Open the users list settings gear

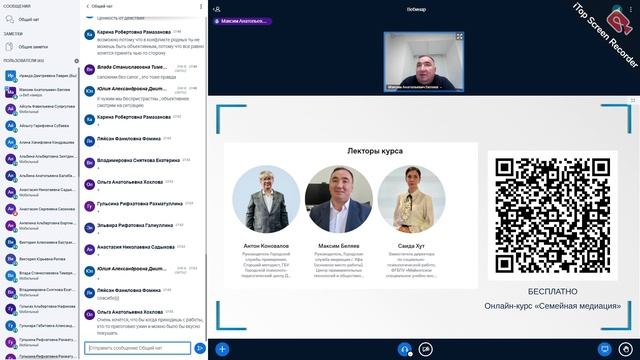pos(76,61)
